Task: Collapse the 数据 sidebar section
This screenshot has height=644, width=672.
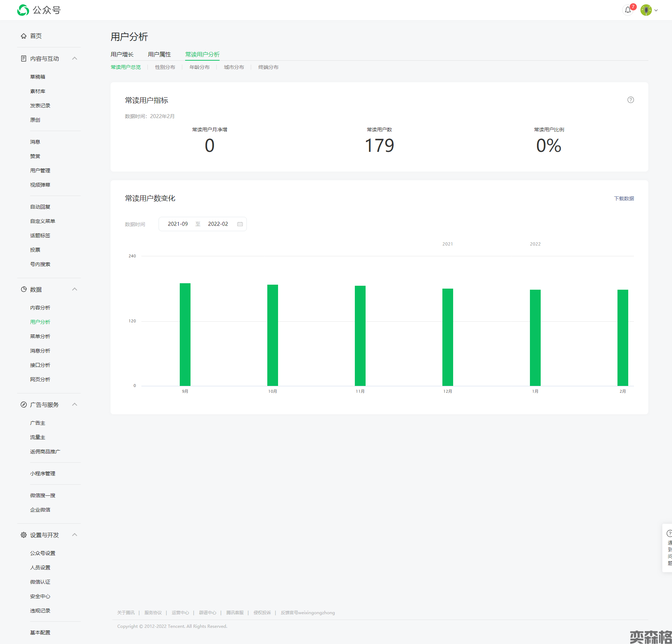Action: pos(75,289)
